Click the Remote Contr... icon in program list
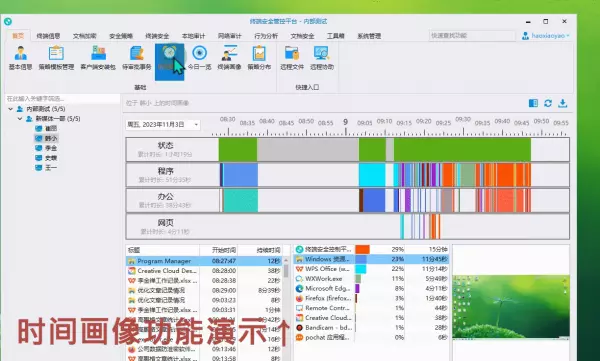This screenshot has width=600, height=361. tap(299, 308)
